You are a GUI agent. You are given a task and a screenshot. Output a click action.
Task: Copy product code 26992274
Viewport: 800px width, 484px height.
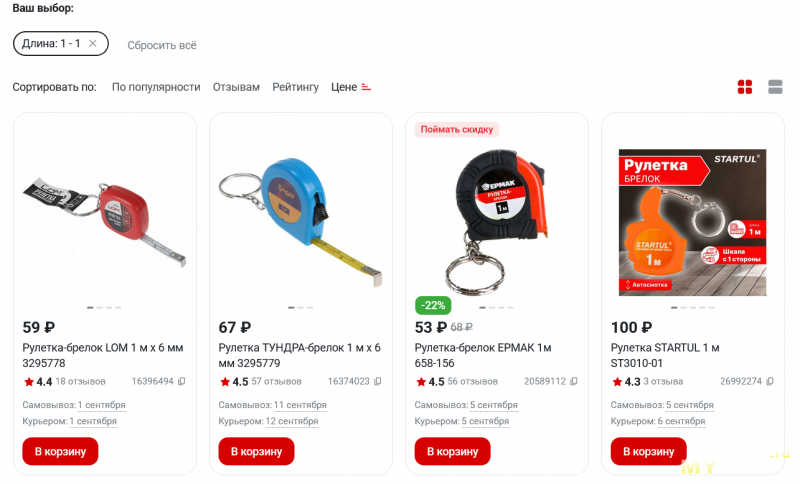[x=770, y=381]
